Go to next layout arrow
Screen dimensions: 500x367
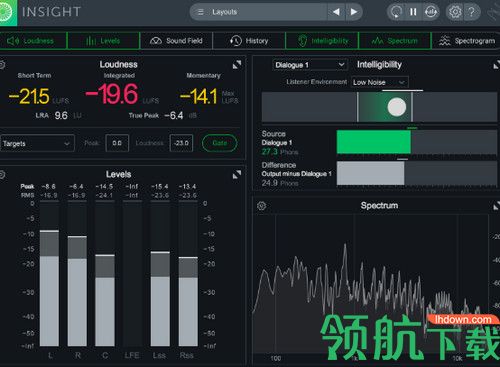354,12
